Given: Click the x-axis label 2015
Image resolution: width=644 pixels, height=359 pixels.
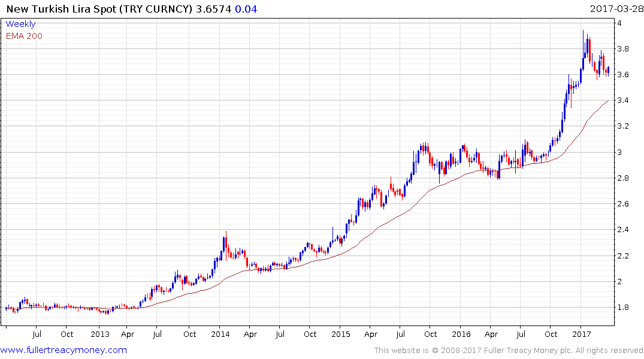Looking at the screenshot, I should (340, 334).
